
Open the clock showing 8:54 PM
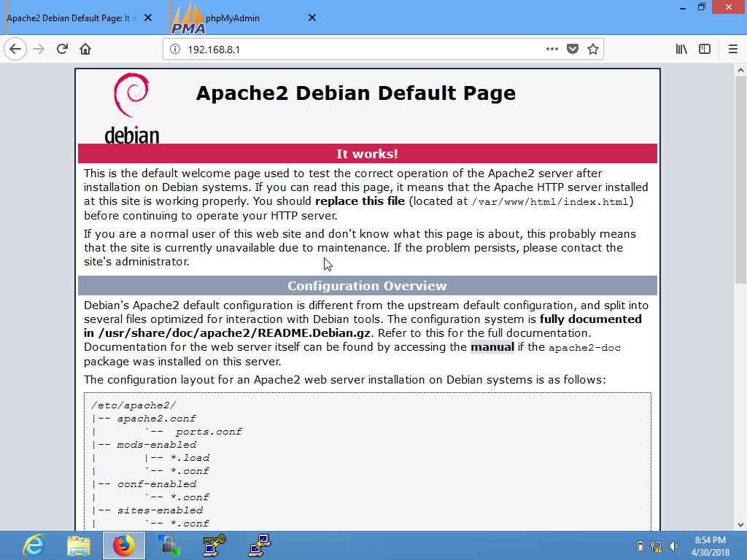(710, 546)
